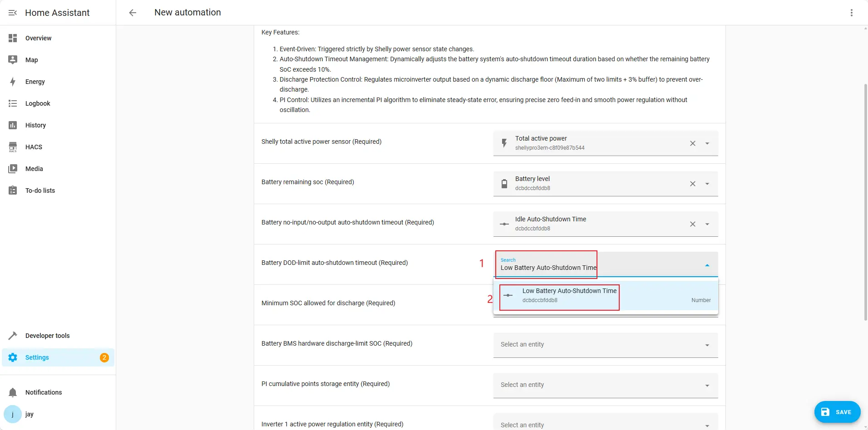The image size is (868, 430).
Task: Click the back arrow beside New automation
Action: (133, 13)
